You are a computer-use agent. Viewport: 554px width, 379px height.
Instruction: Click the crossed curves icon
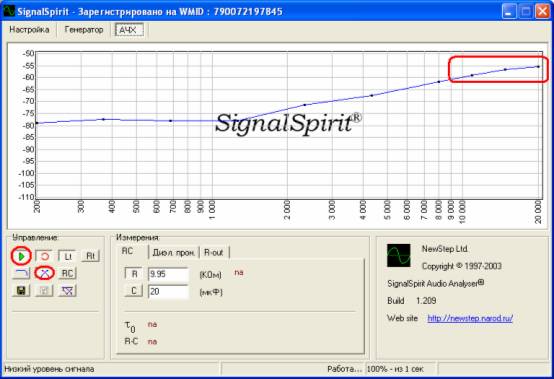point(45,273)
